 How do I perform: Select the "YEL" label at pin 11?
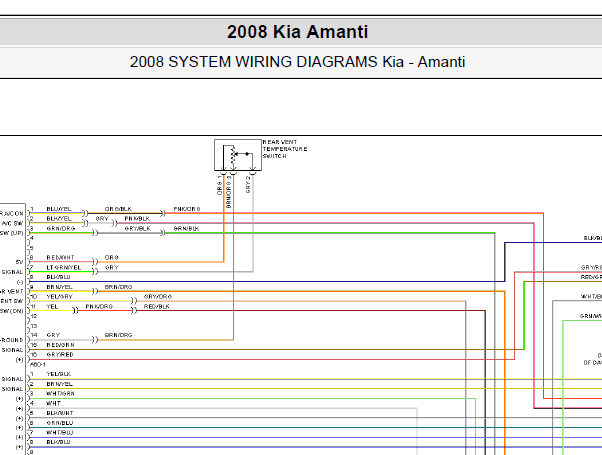[52, 306]
